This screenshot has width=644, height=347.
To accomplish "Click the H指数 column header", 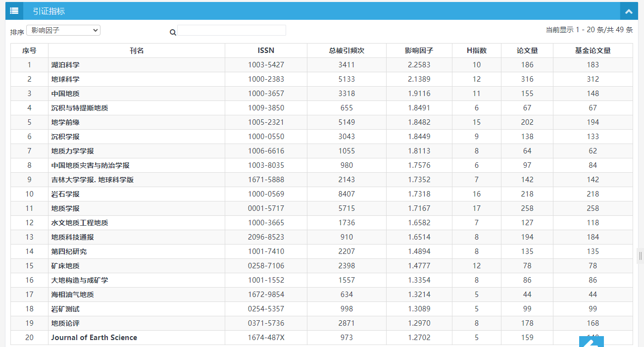I will 477,50.
